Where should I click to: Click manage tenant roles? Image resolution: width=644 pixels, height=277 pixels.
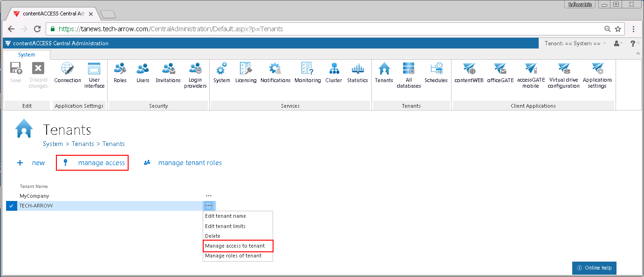pos(183,163)
